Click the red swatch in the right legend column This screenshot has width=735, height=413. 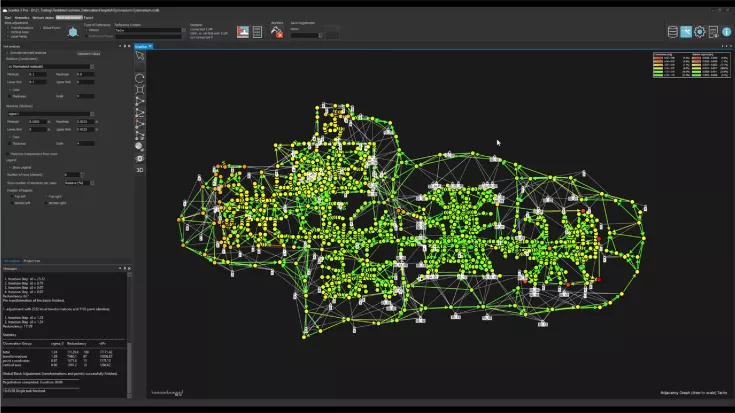pyautogui.click(x=696, y=58)
